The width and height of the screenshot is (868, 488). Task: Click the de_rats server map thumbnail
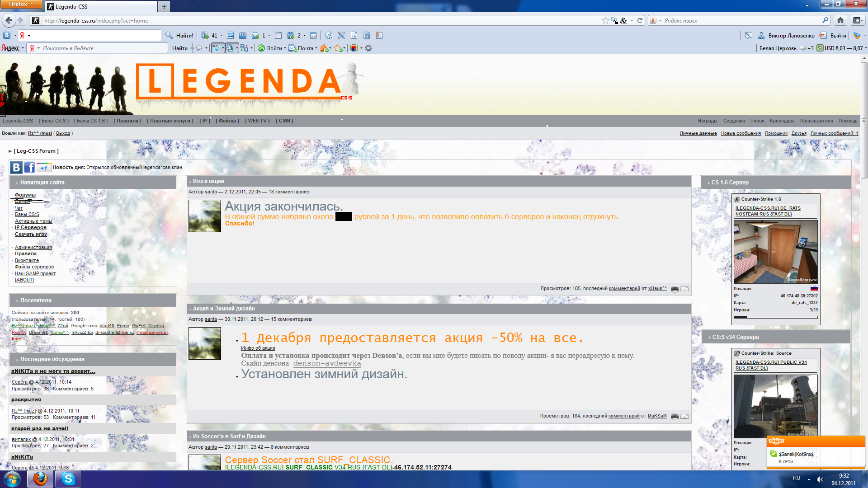click(x=775, y=252)
